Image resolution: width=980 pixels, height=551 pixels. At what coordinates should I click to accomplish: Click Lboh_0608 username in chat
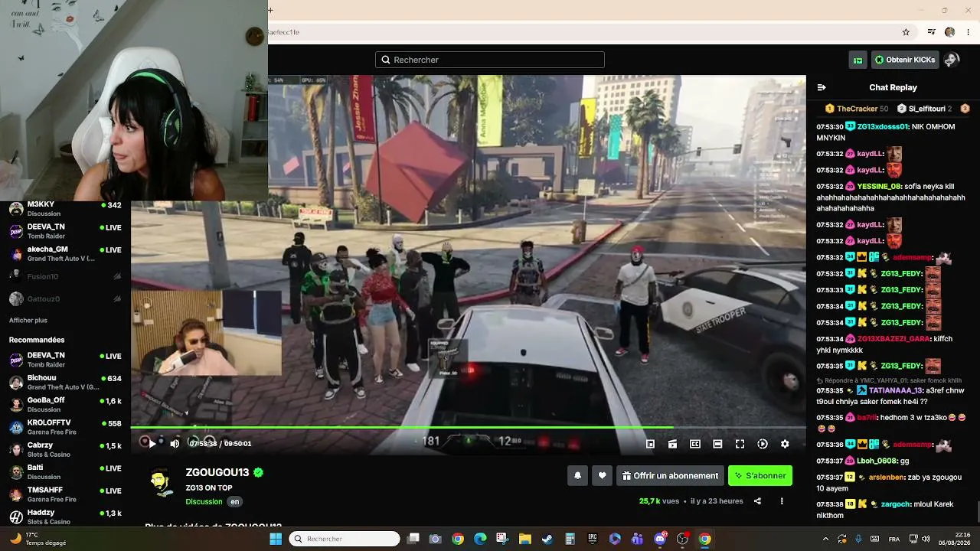(877, 461)
